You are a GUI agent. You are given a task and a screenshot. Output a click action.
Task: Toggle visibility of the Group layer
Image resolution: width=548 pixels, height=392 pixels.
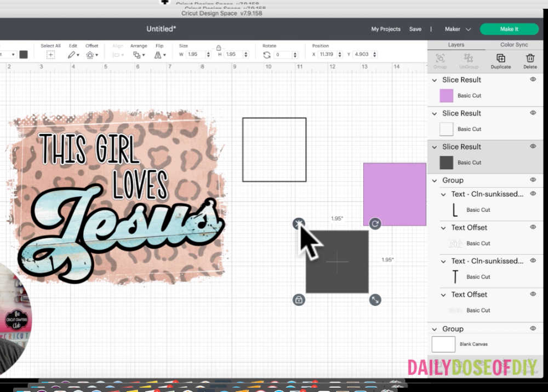tap(532, 180)
